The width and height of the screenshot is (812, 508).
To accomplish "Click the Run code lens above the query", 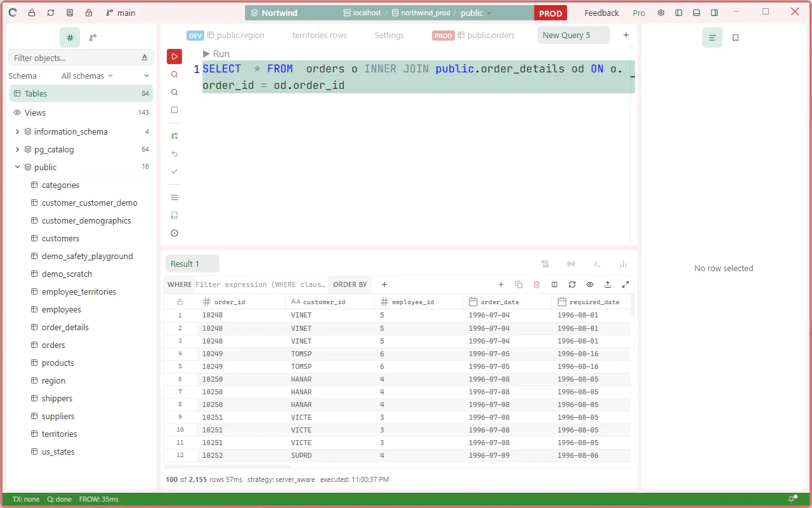I will coord(216,54).
